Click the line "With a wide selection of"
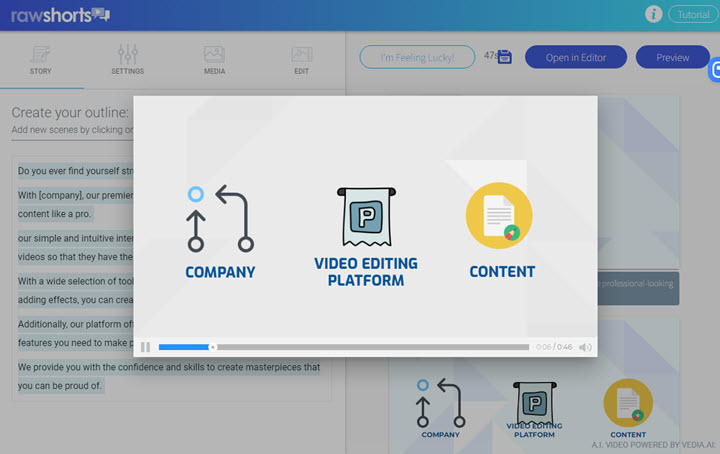This screenshot has height=454, width=720. coord(75,281)
